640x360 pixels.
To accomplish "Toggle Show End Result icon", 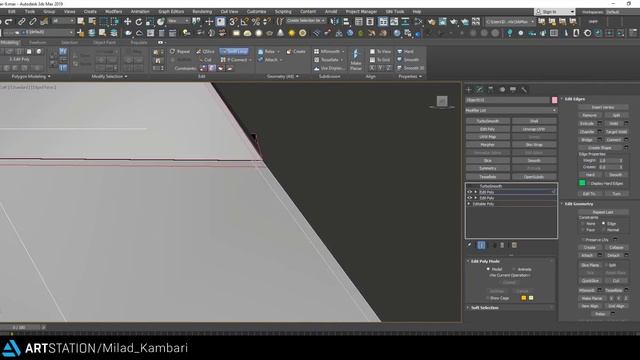I will tap(481, 245).
